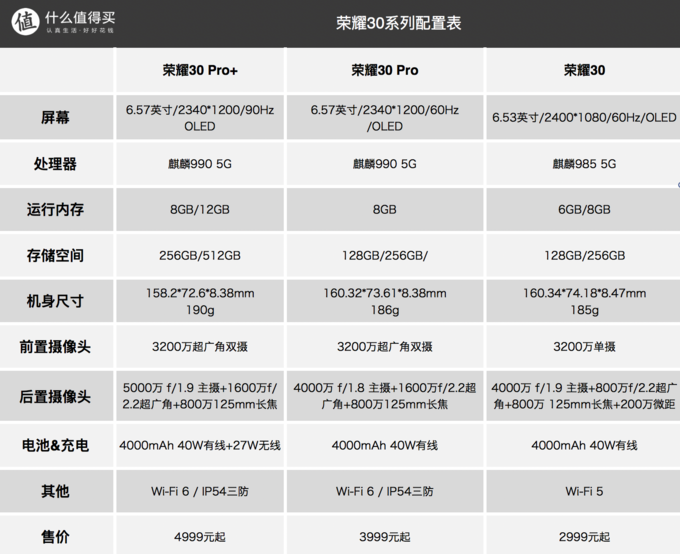This screenshot has width=680, height=554.
Task: Click the 256GB/512GB storage cell
Action: pos(200,256)
